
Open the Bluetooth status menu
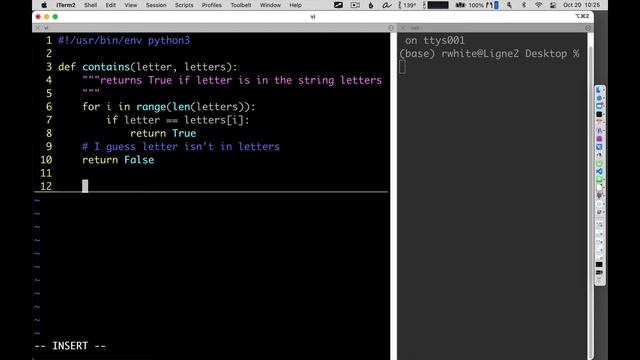[524, 5]
